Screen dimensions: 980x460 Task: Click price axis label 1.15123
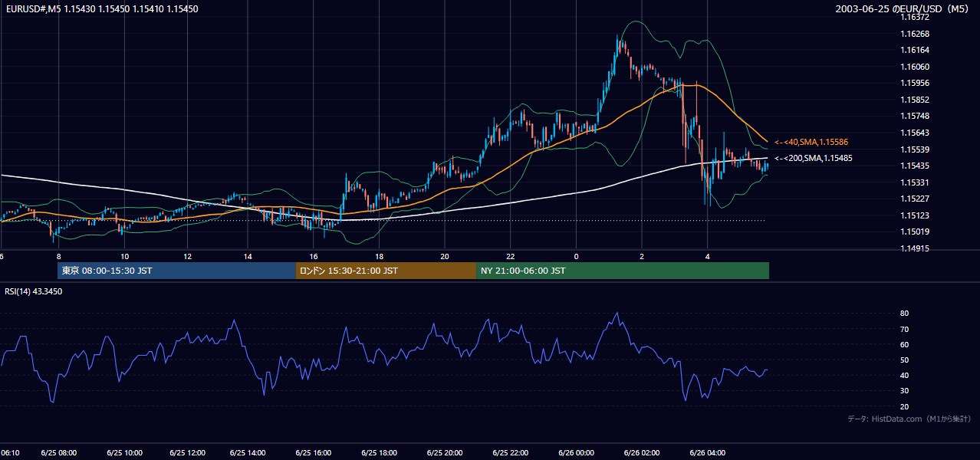(x=916, y=215)
